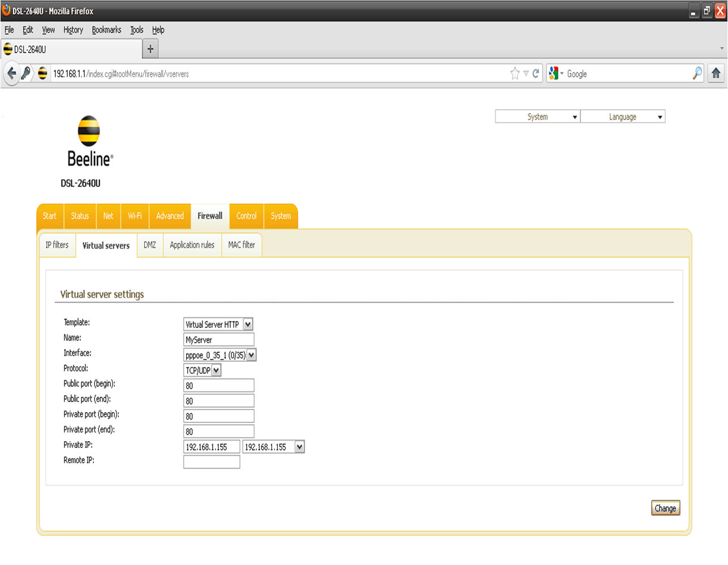The image size is (728, 565).
Task: Go to the Firefox home page icon
Action: 716,74
